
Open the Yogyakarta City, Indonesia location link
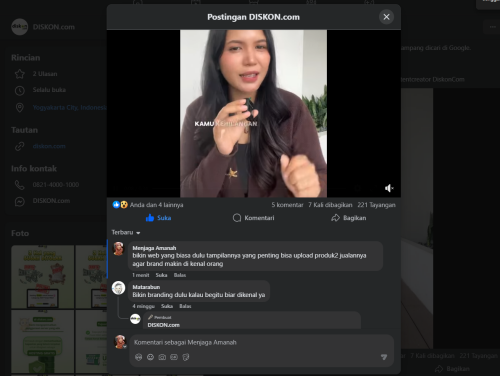pos(69,107)
